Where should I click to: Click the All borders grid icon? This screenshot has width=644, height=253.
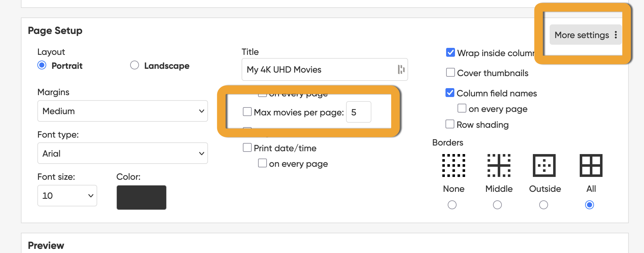[591, 165]
